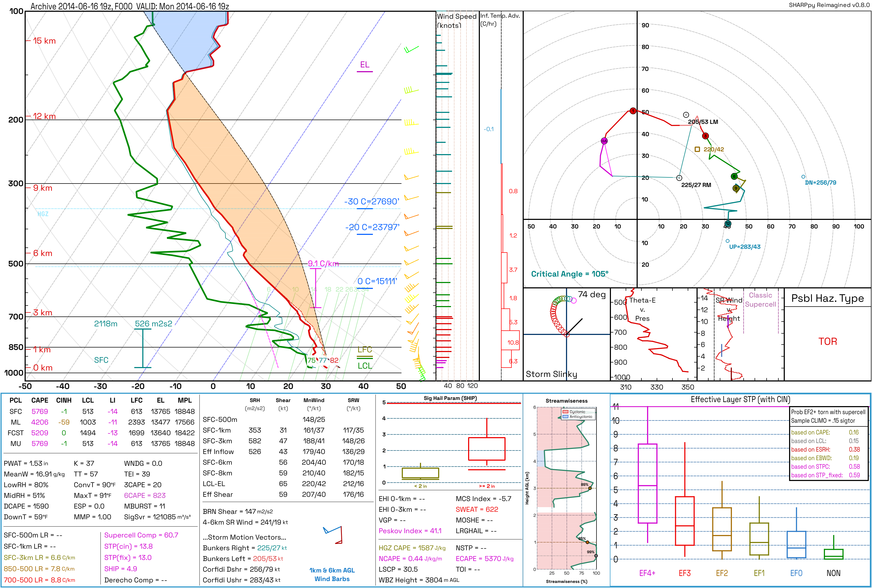Click the Sig Hail Param (SHIP) title
Screen dimensions: 872x588
click(x=450, y=398)
